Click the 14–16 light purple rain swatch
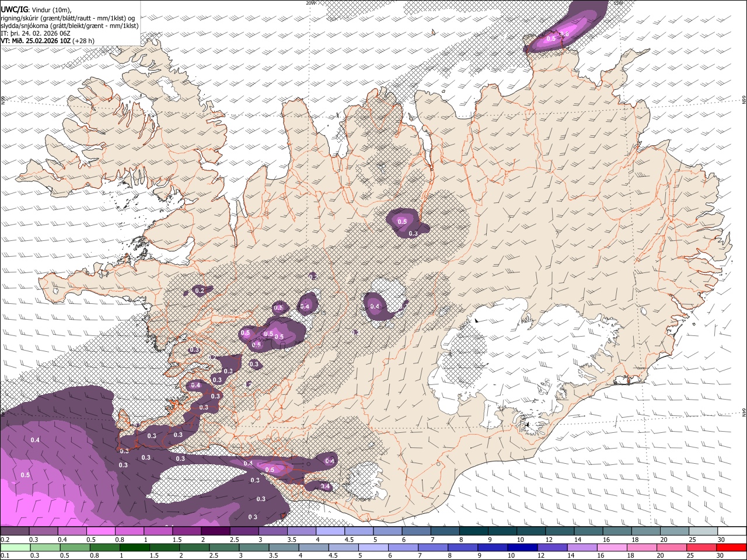This screenshot has width=747, height=560. [x=582, y=548]
